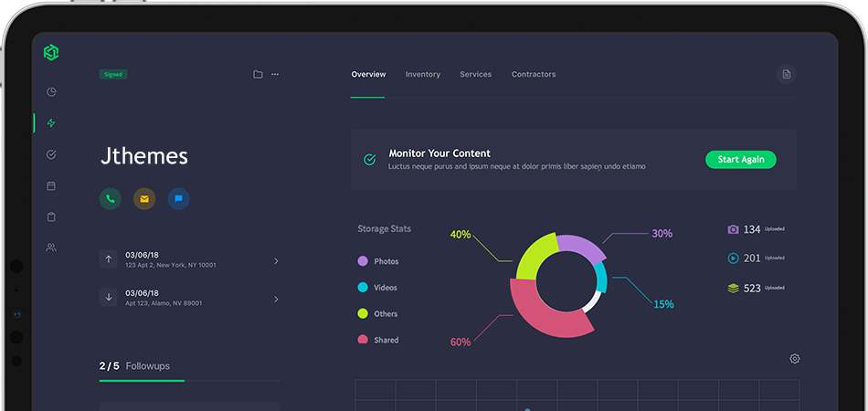Switch to the Overview tab
This screenshot has height=411, width=868.
(368, 74)
